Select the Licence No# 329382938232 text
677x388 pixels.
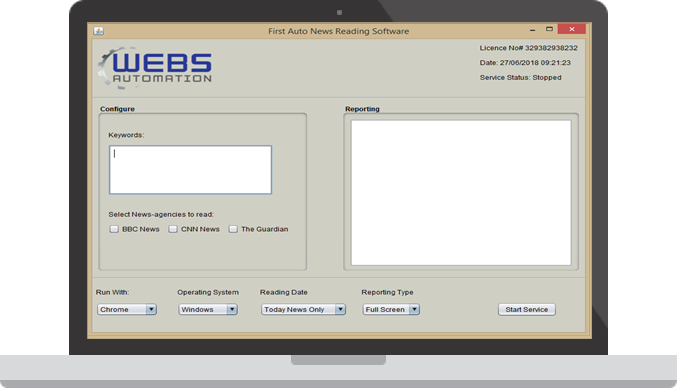528,48
